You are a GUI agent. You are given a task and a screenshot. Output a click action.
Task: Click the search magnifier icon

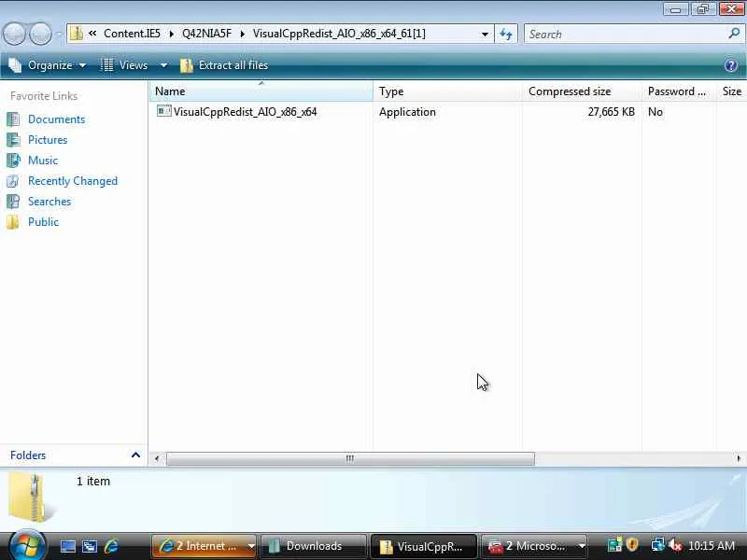[734, 34]
